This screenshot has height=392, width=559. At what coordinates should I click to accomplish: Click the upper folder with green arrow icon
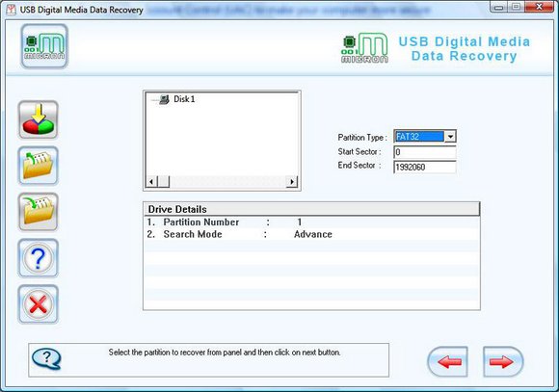(39, 166)
